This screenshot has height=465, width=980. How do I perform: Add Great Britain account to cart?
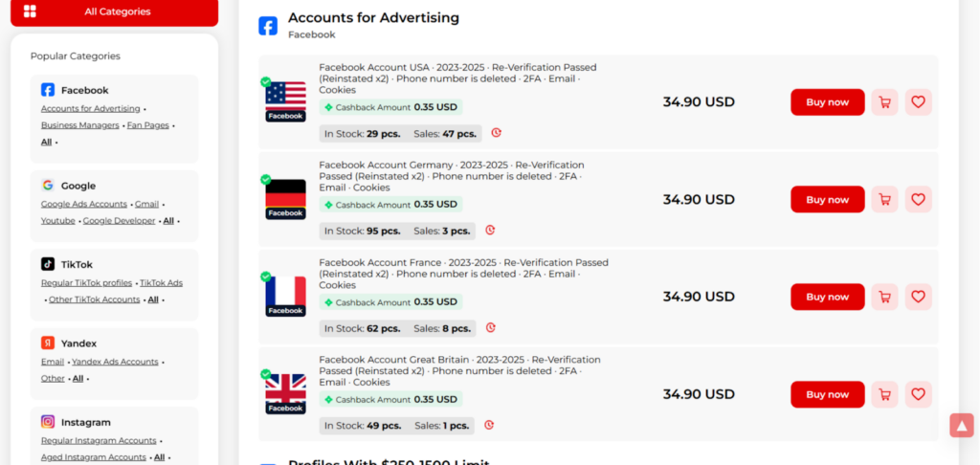[884, 394]
